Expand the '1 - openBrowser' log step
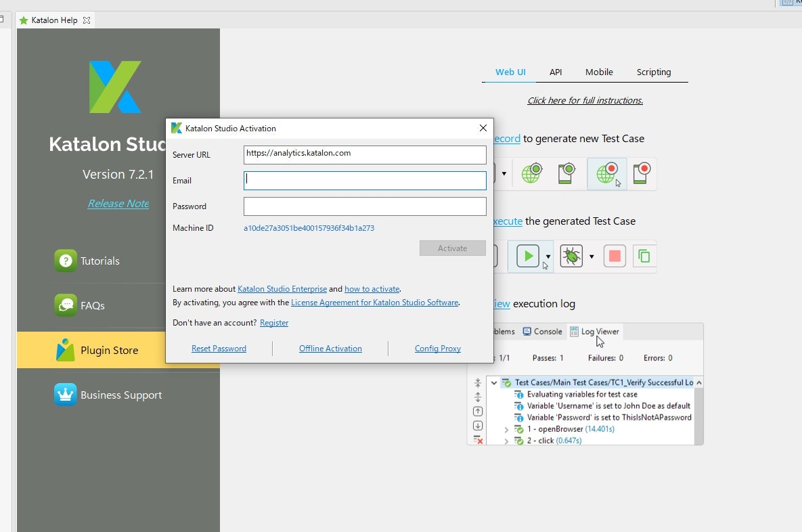This screenshot has width=802, height=532. coord(506,430)
